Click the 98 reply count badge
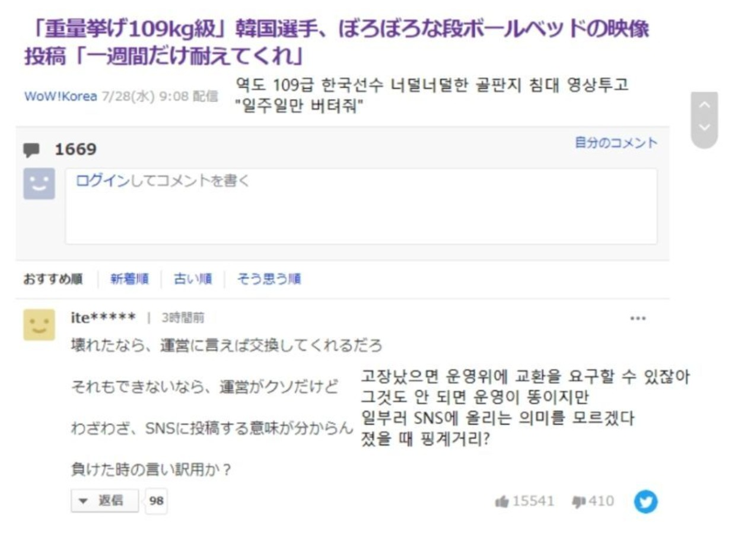735x560 pixels. pos(156,501)
